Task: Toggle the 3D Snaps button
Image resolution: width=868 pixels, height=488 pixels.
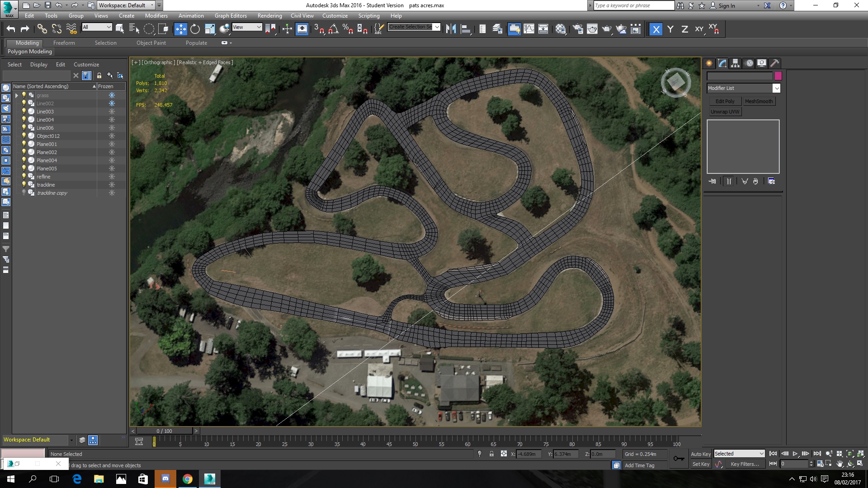Action: (319, 29)
